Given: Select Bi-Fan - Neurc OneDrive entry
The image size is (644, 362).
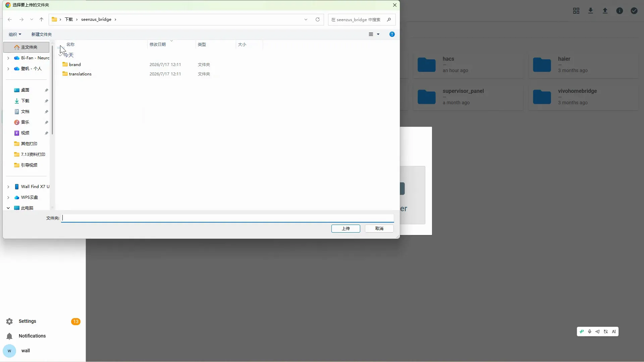Looking at the screenshot, I should [x=32, y=58].
